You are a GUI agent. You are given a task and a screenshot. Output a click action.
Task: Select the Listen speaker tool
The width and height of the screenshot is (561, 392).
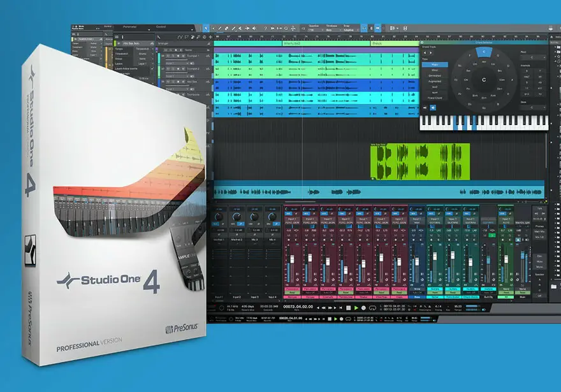click(254, 28)
